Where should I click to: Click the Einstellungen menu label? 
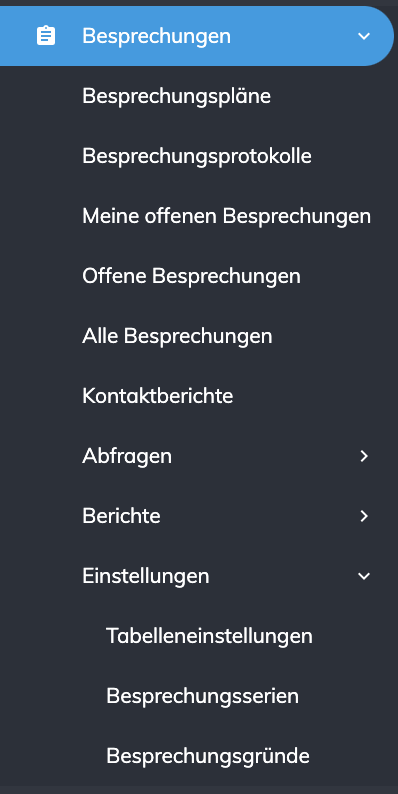(146, 576)
